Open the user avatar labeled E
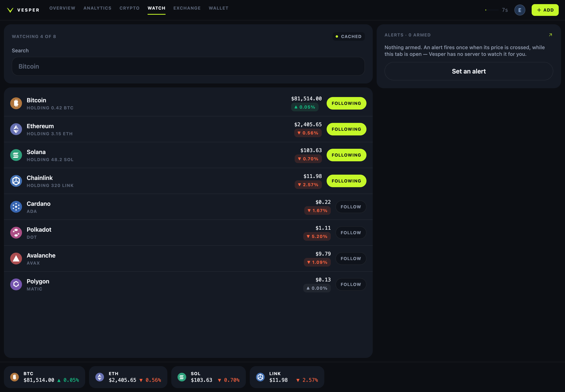565x392 pixels. pyautogui.click(x=519, y=10)
